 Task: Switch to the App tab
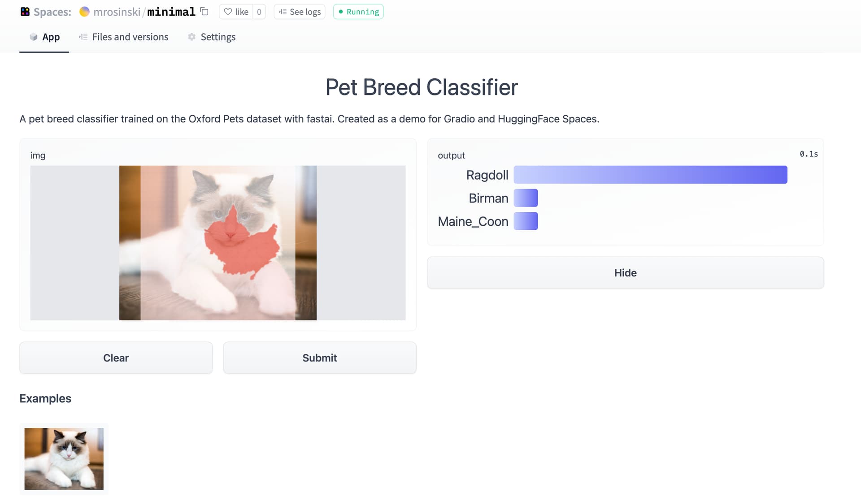44,37
